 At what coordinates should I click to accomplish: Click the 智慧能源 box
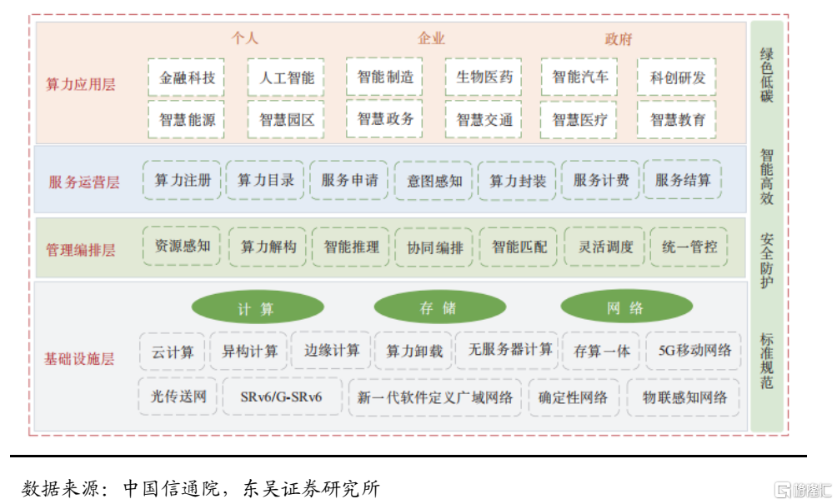(186, 119)
